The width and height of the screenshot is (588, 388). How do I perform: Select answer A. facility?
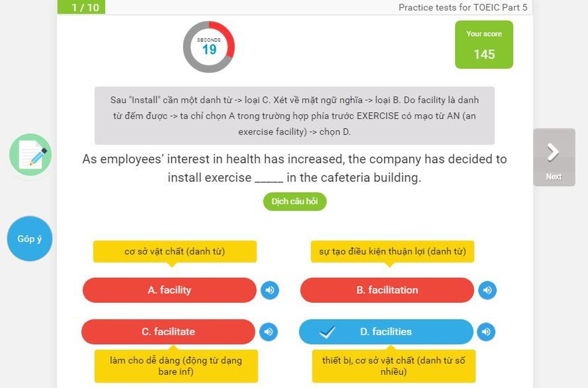(x=170, y=290)
